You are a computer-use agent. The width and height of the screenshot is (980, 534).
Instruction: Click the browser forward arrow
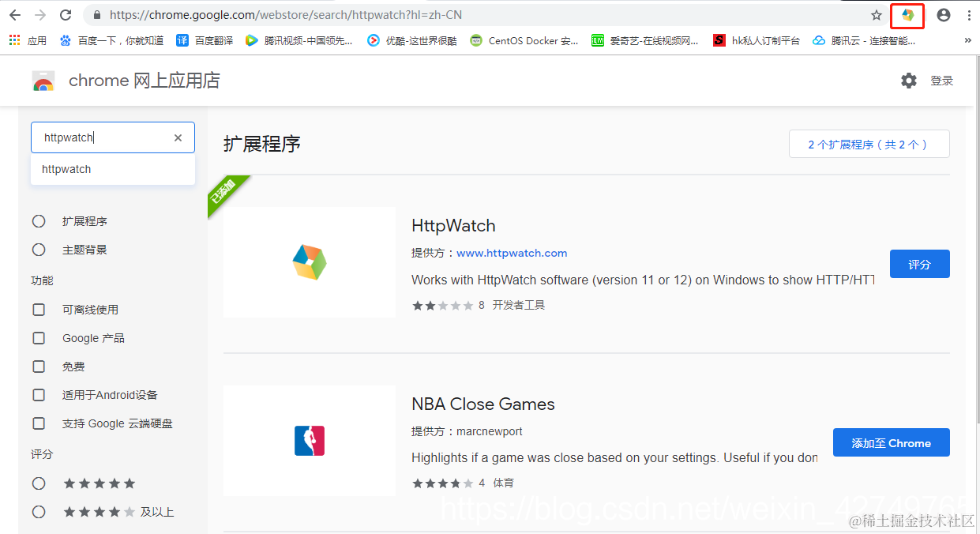click(40, 15)
